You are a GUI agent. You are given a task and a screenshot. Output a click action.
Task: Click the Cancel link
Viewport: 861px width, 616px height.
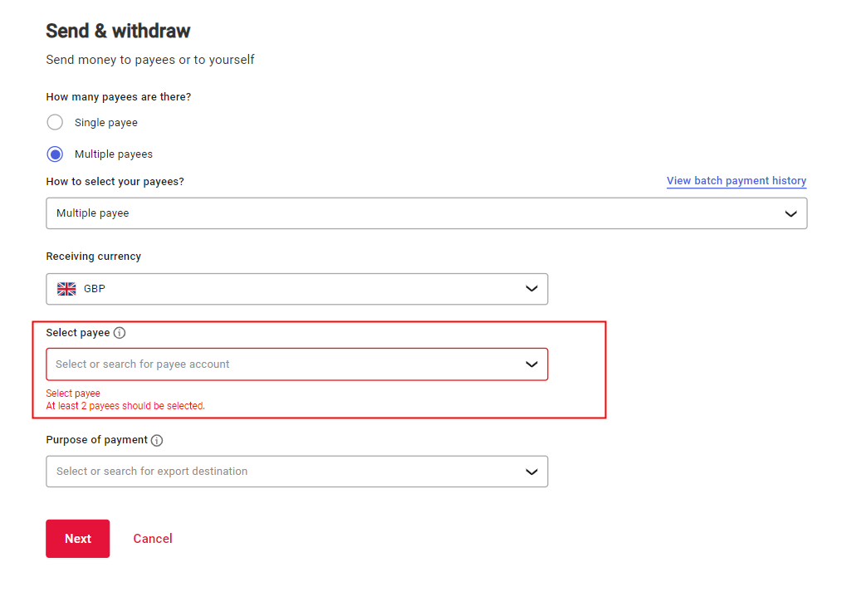coord(153,539)
